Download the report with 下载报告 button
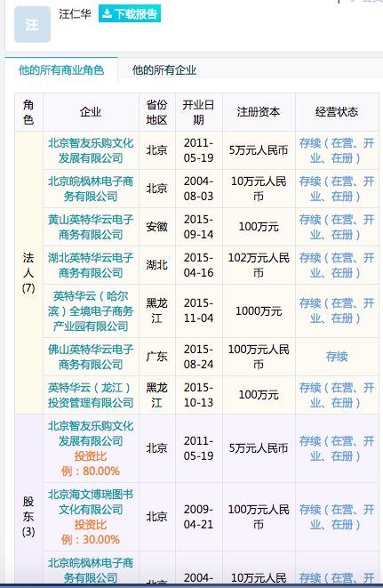This screenshot has height=588, width=383. (130, 13)
